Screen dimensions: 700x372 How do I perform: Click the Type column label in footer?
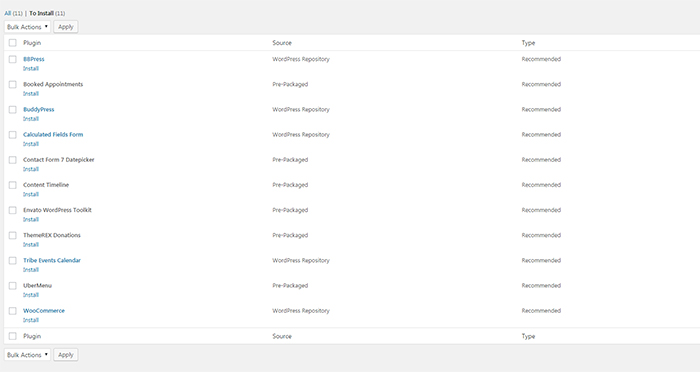click(x=529, y=336)
